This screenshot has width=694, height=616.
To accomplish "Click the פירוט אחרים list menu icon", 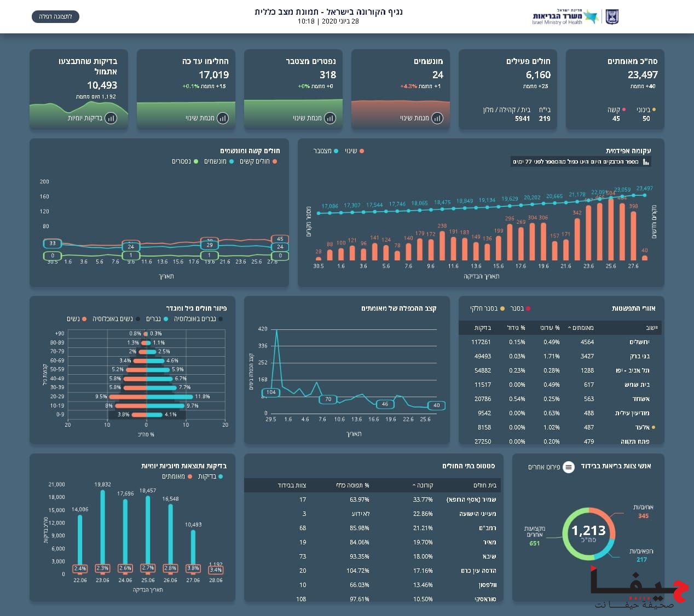I will tap(569, 467).
